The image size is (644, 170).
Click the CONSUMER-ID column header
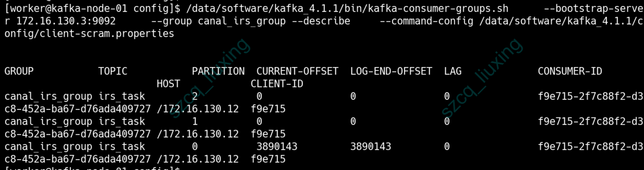tap(570, 71)
